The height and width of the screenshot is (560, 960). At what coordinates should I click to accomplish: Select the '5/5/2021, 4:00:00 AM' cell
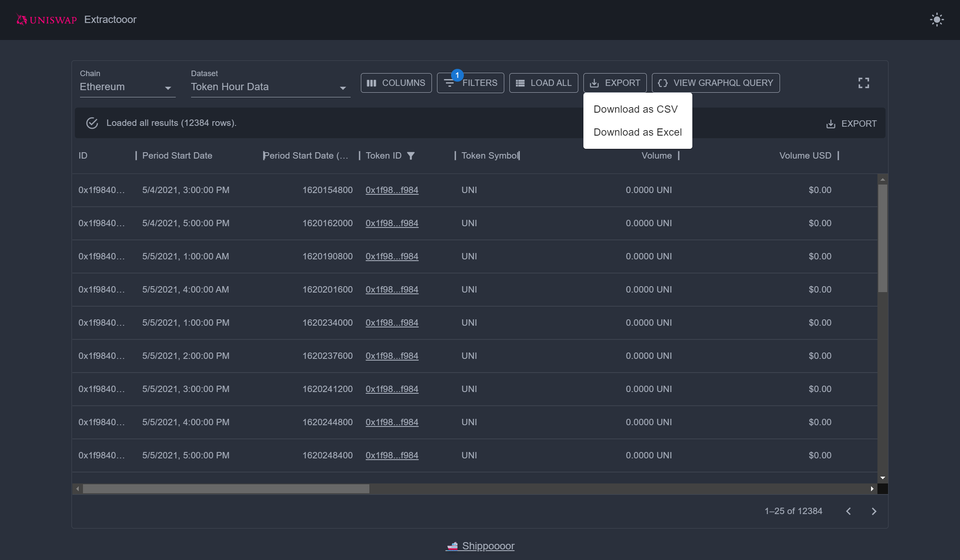pyautogui.click(x=186, y=290)
